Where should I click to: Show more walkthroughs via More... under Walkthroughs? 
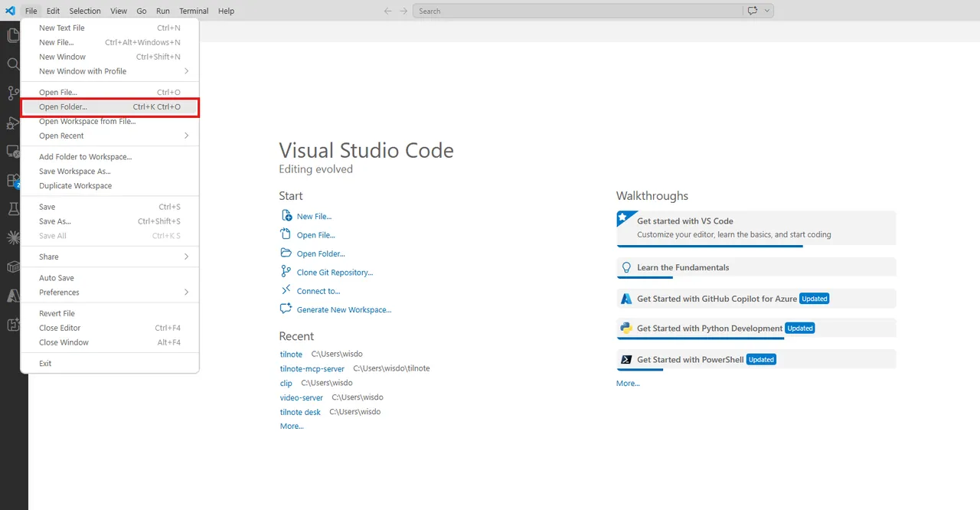(x=628, y=383)
